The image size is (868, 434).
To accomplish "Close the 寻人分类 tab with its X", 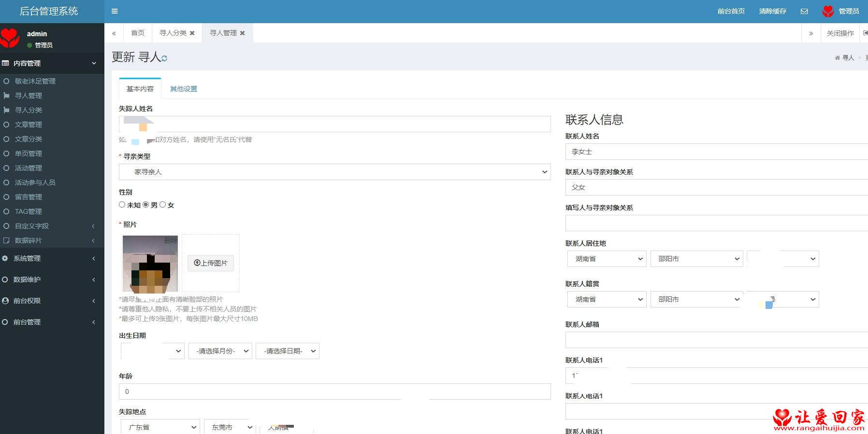I will 192,33.
